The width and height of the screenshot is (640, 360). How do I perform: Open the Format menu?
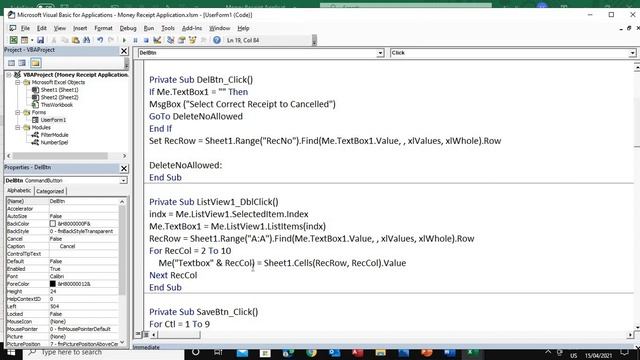pos(103,28)
